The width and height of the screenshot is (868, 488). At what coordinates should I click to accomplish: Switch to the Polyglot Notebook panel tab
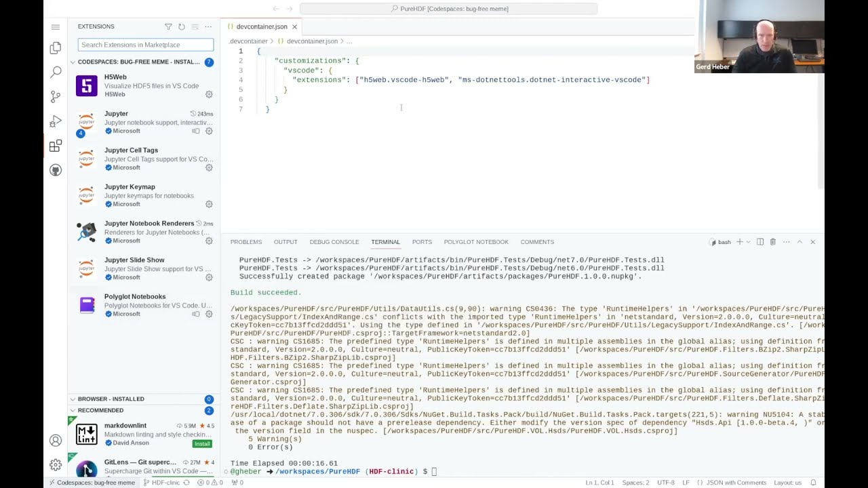point(476,242)
